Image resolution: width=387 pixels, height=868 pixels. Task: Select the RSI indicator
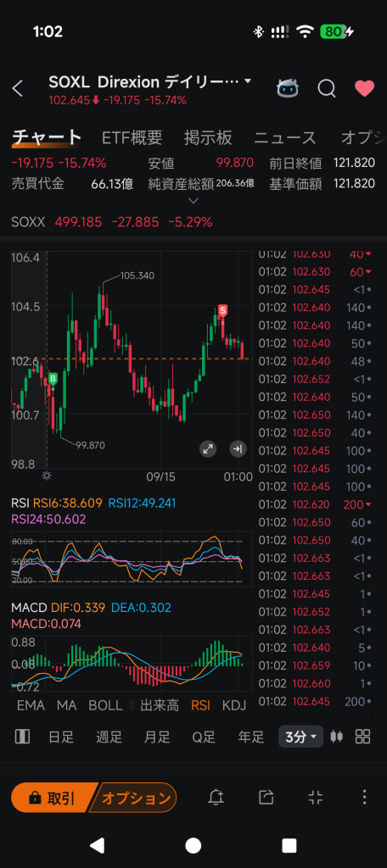pyautogui.click(x=200, y=705)
